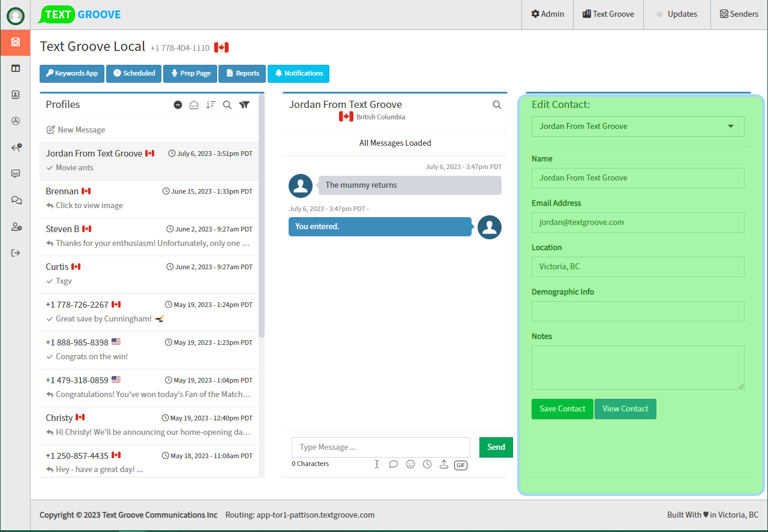Open the two-chat-bubbles icon in sidebar
The width and height of the screenshot is (768, 532).
(16, 200)
